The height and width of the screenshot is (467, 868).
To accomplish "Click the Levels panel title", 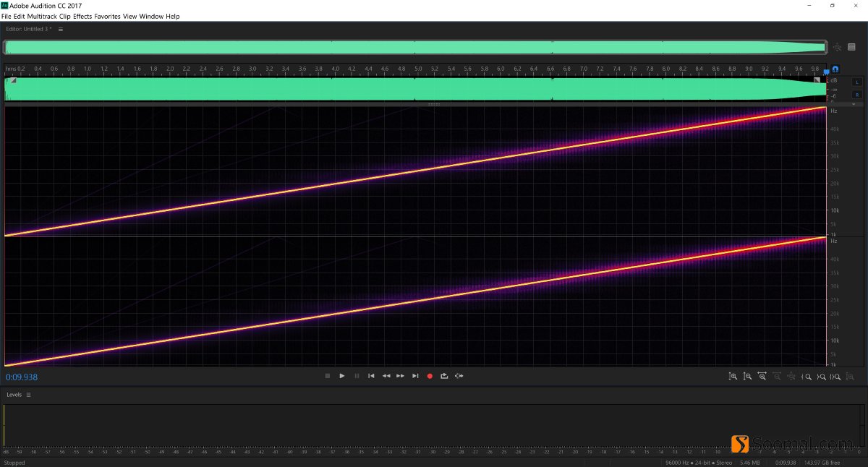I will [14, 395].
